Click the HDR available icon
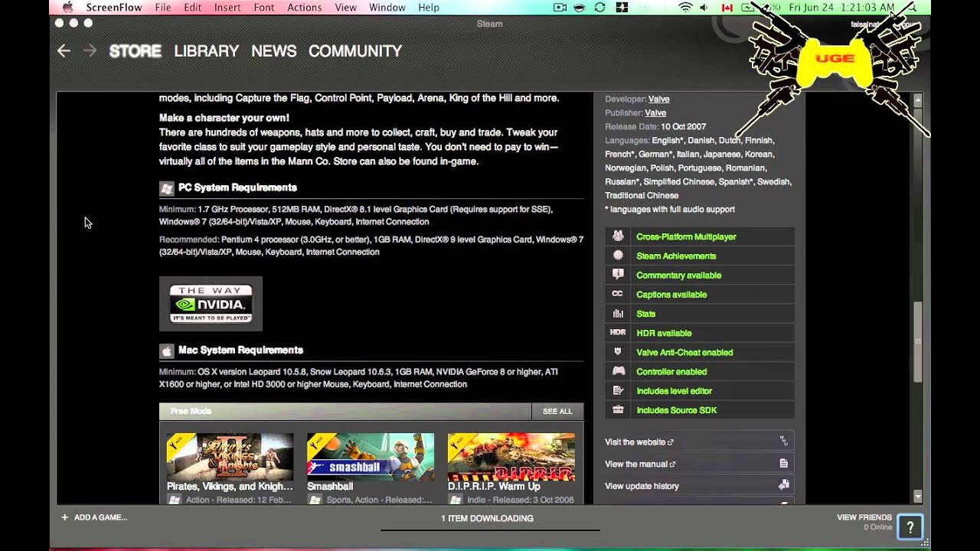Viewport: 980px width, 551px height. (618, 333)
